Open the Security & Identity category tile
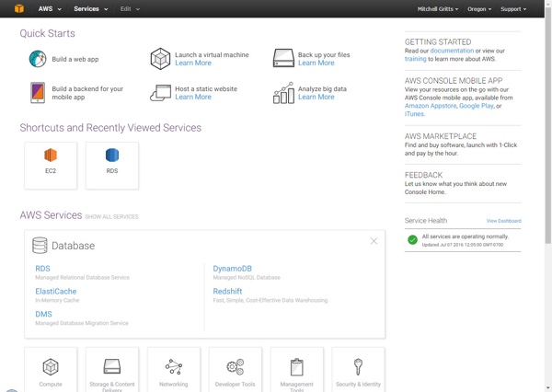The image size is (552, 392). tap(359, 370)
